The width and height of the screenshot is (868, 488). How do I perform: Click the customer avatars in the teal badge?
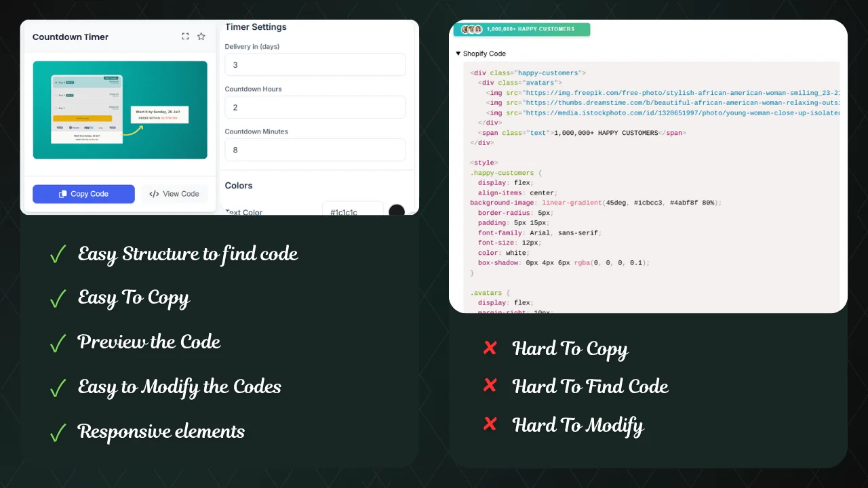pyautogui.click(x=472, y=29)
